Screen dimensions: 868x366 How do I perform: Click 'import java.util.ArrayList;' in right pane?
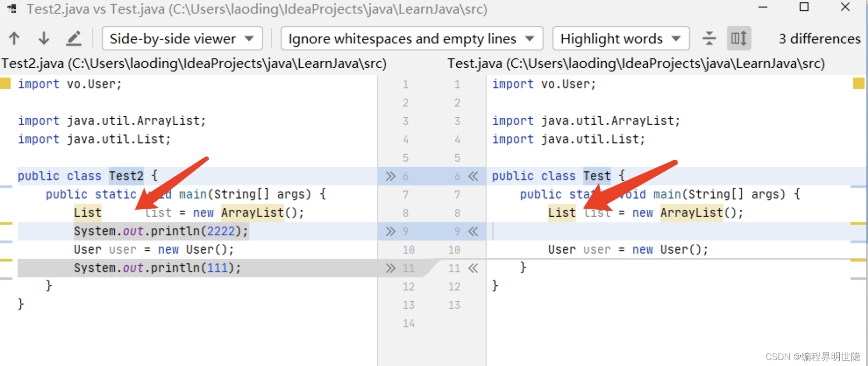[x=586, y=121]
